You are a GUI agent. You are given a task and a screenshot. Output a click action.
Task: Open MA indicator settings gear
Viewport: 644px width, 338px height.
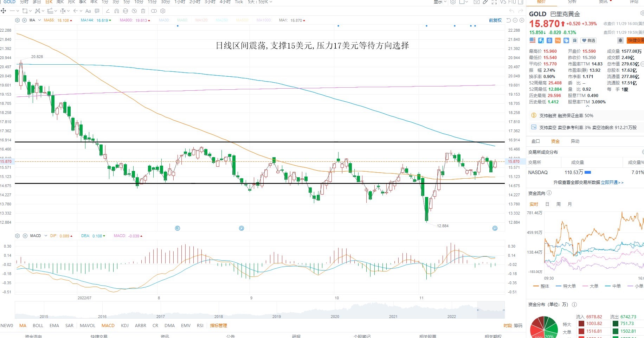tap(17, 20)
